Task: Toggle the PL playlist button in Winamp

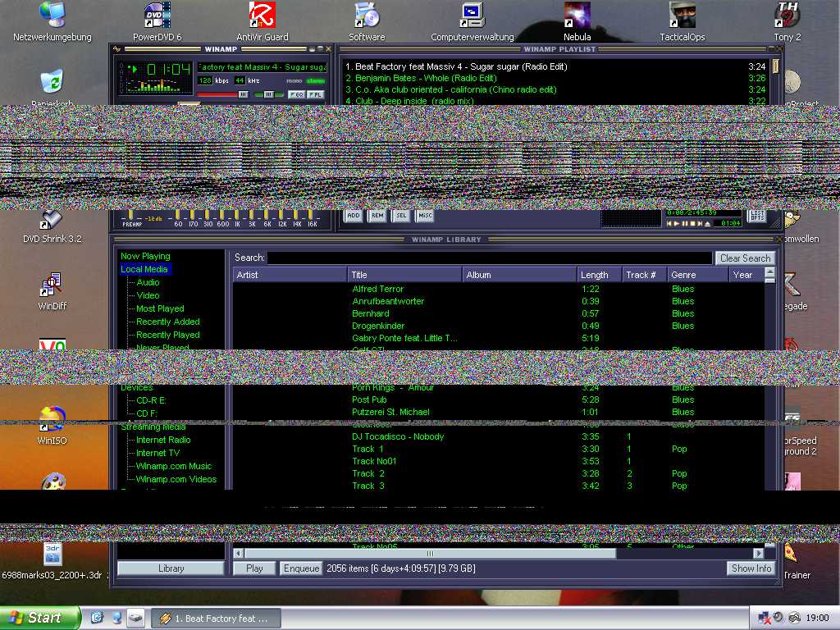Action: (x=316, y=95)
